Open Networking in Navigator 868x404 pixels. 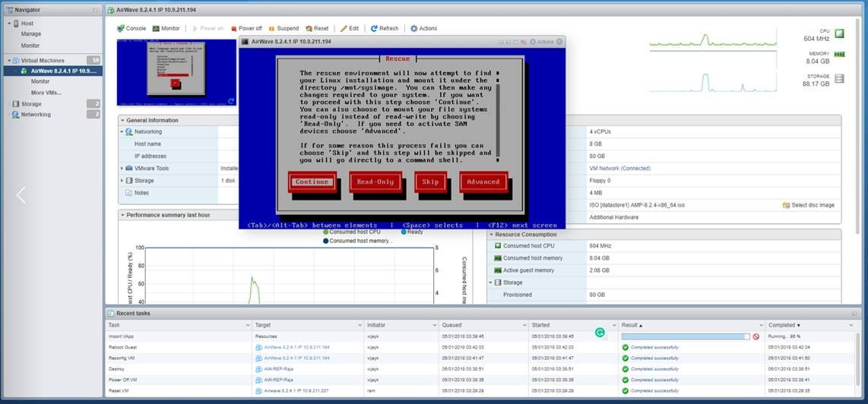point(36,115)
